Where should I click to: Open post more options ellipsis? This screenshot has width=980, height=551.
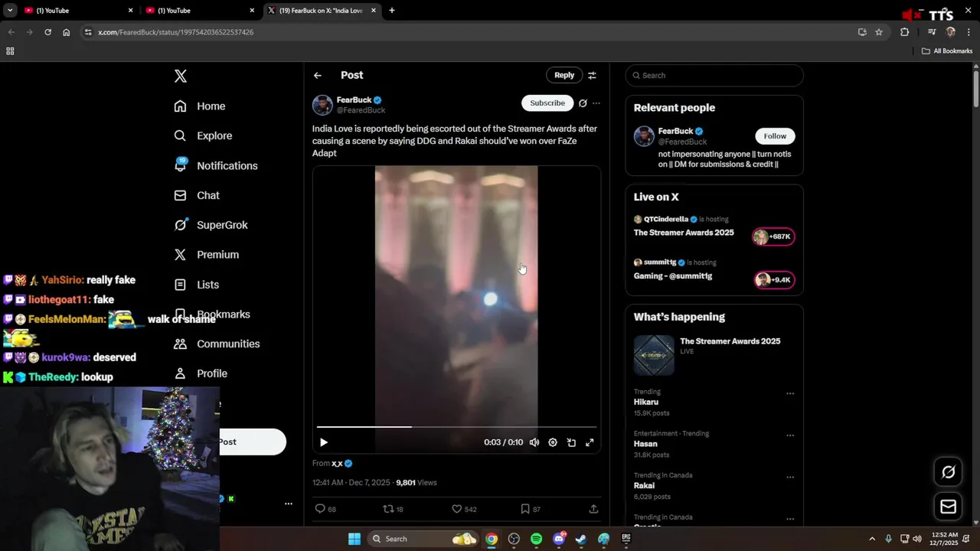coord(596,103)
